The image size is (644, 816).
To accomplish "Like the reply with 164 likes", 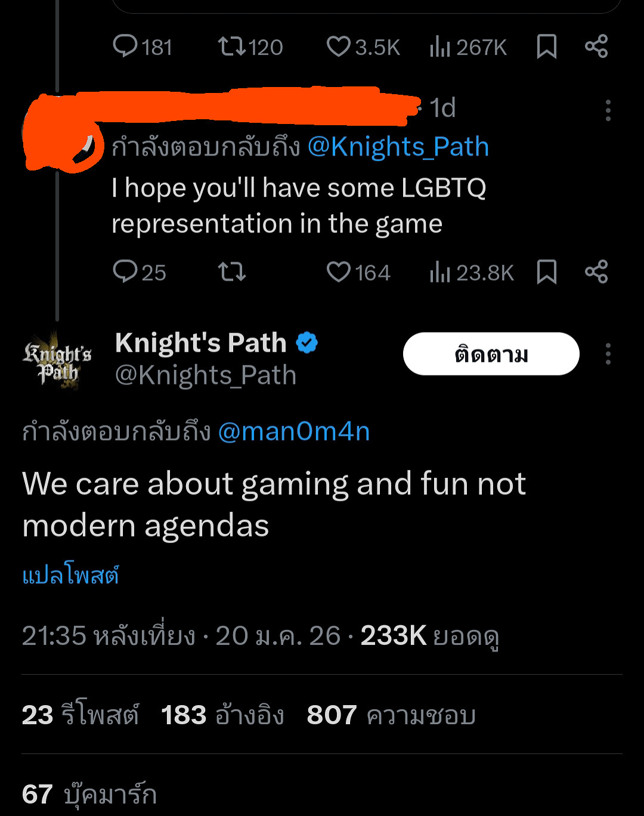I will coord(339,272).
